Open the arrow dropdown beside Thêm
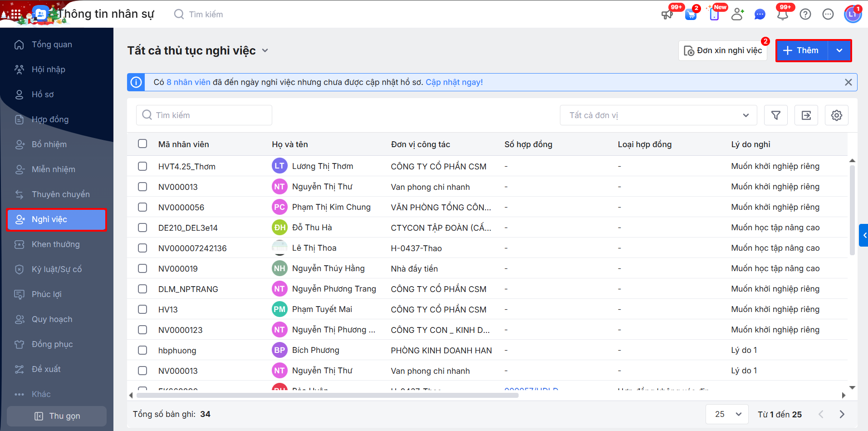Viewport: 868px width, 431px height. (x=839, y=50)
